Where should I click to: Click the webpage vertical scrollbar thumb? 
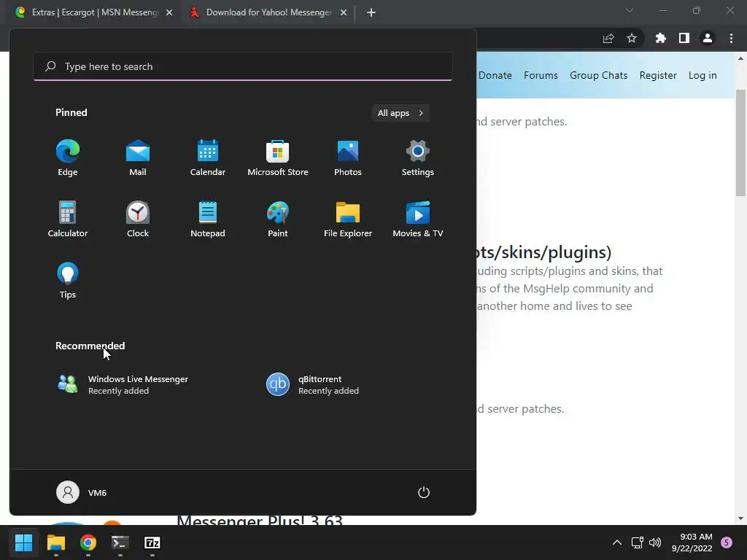click(740, 142)
